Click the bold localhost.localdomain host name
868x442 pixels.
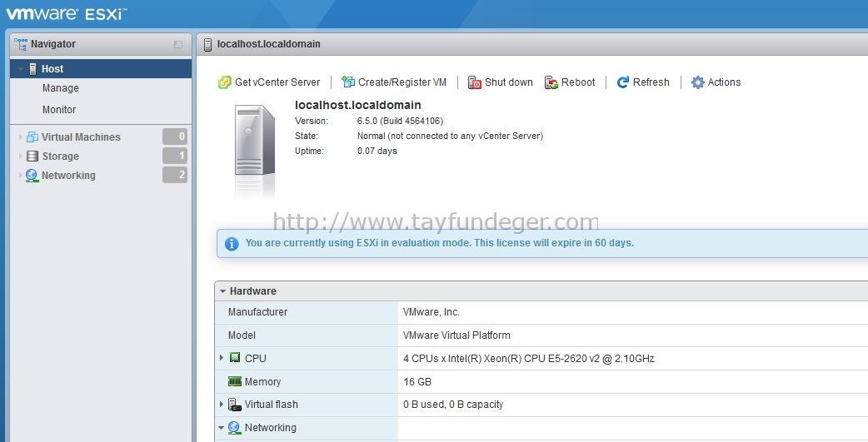click(x=357, y=105)
